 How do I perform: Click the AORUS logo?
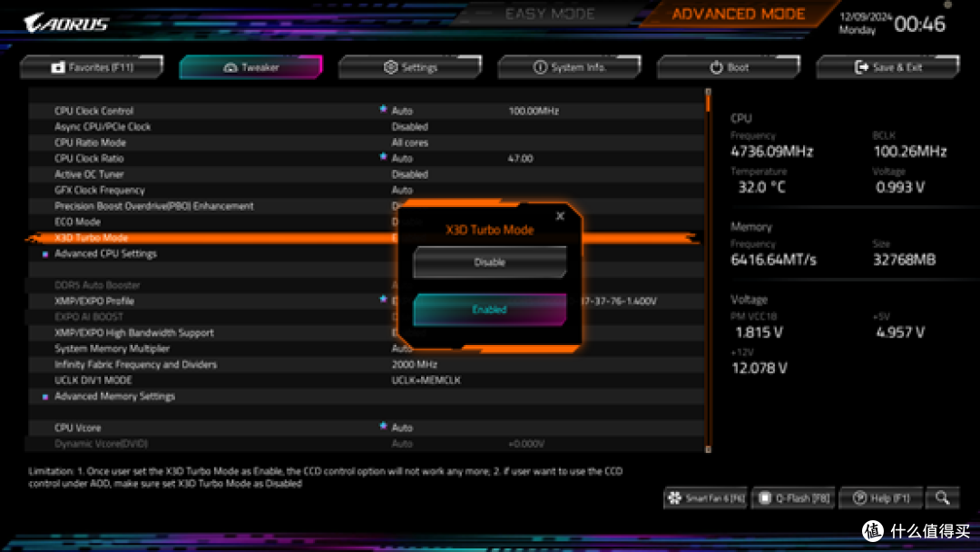point(66,23)
